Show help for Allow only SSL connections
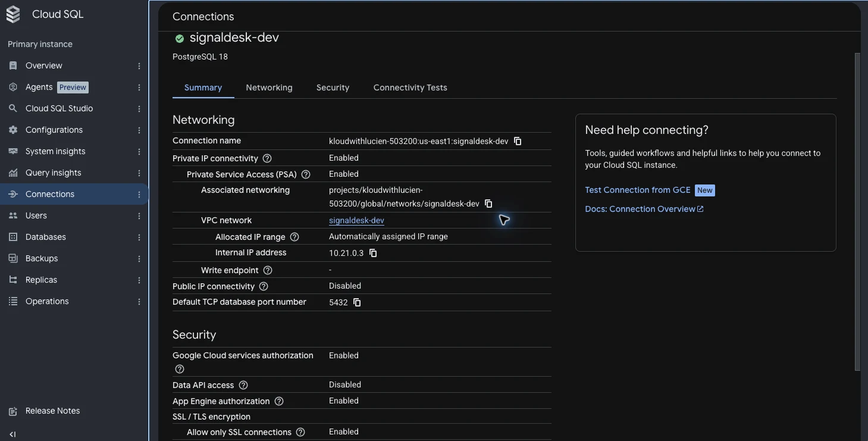This screenshot has height=441, width=868. pos(300,432)
